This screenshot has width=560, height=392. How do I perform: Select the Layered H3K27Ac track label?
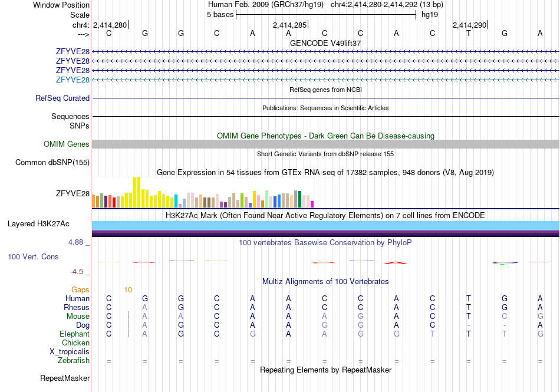[38, 224]
